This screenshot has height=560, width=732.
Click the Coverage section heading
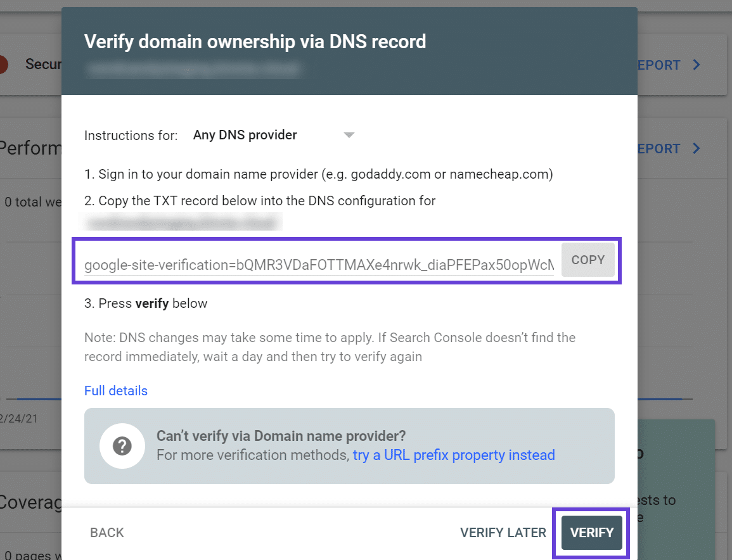pyautogui.click(x=30, y=502)
